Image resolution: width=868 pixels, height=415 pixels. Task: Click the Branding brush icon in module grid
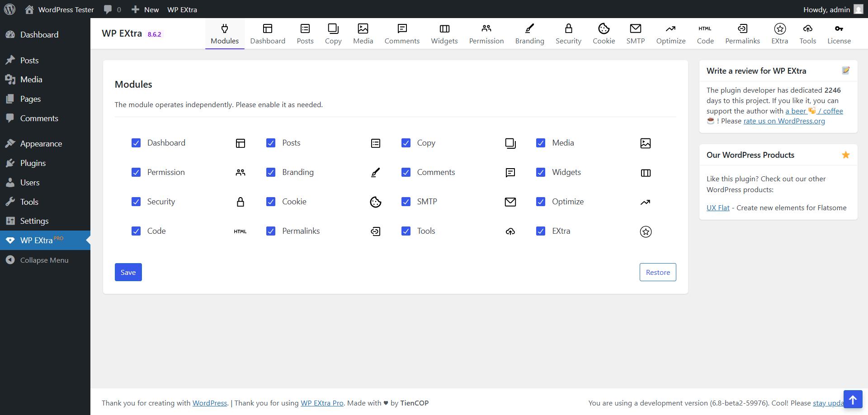(x=375, y=173)
